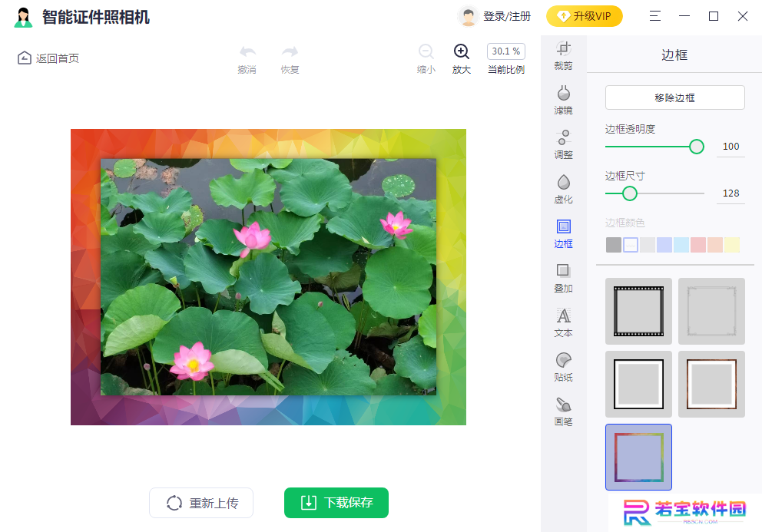
Task: Open the 调整 adjust tool
Action: click(563, 145)
